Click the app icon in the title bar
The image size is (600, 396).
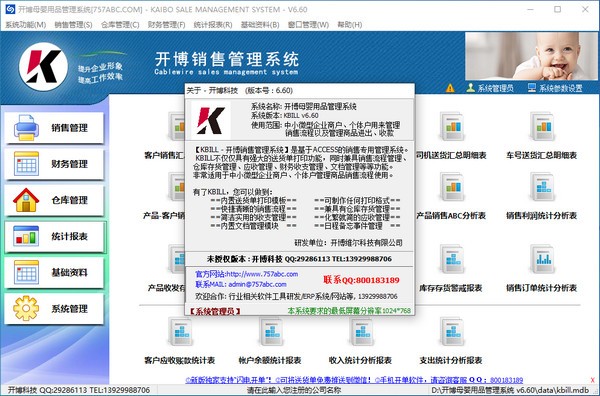click(x=10, y=9)
